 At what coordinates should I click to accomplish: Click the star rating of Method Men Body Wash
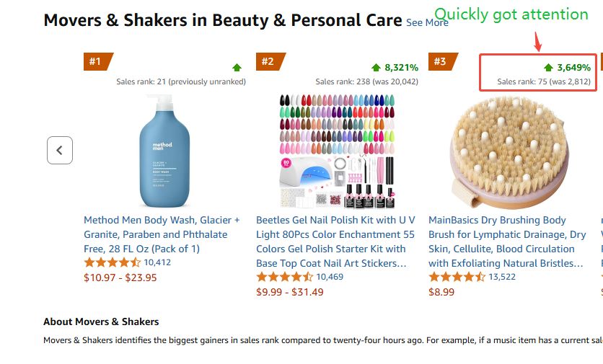(112, 262)
